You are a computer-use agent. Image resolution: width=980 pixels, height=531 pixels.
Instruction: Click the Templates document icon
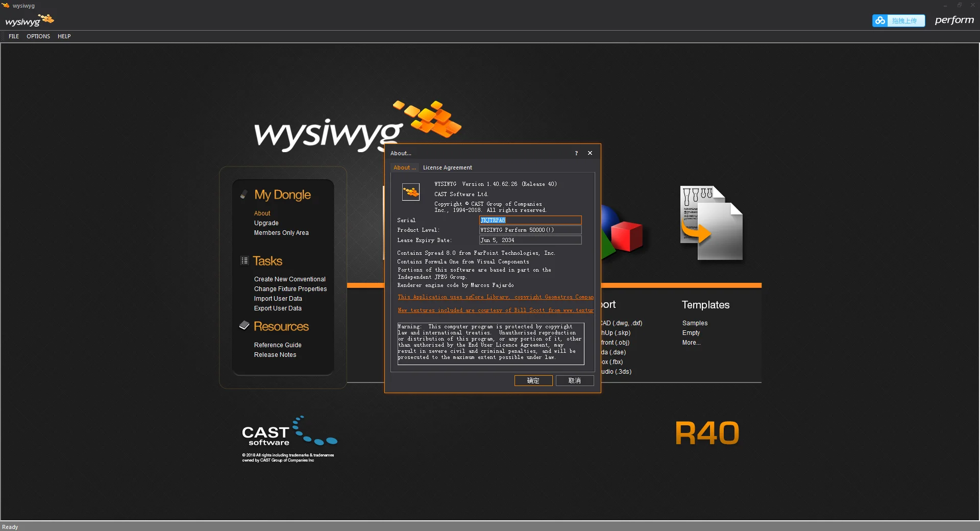coord(712,223)
